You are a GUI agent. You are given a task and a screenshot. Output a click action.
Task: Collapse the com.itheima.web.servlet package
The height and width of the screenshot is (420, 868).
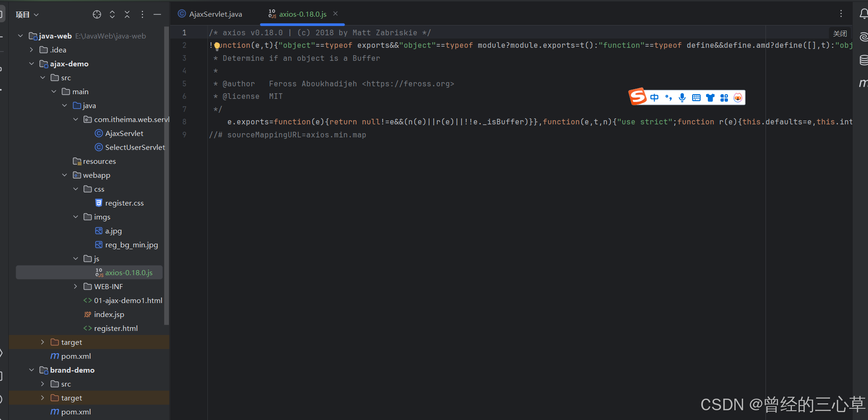(x=76, y=119)
